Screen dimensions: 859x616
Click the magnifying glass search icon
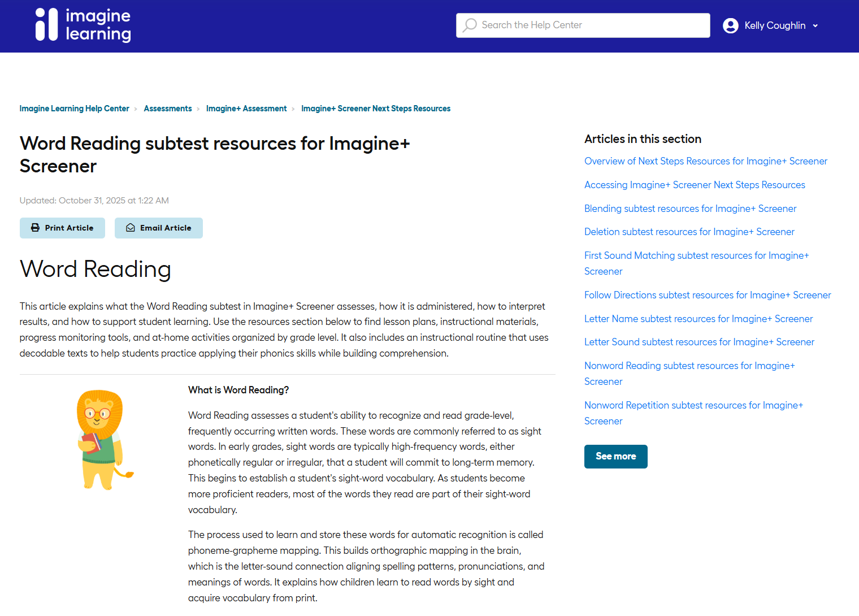point(470,25)
